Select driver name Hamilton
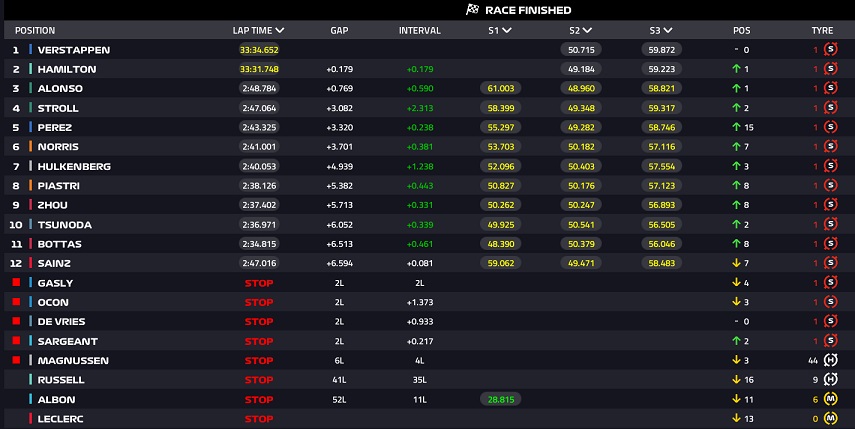855x429 pixels. [67, 69]
